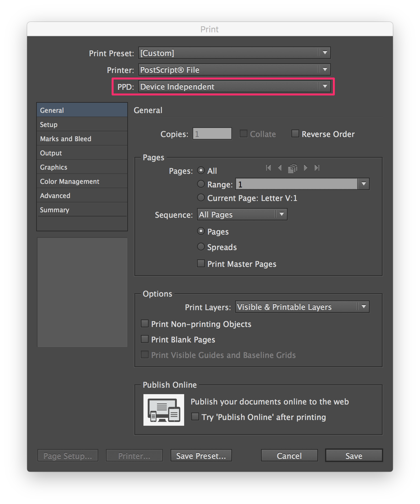Click the pages stack icon
Screen dimensions: 420x504
[x=293, y=168]
